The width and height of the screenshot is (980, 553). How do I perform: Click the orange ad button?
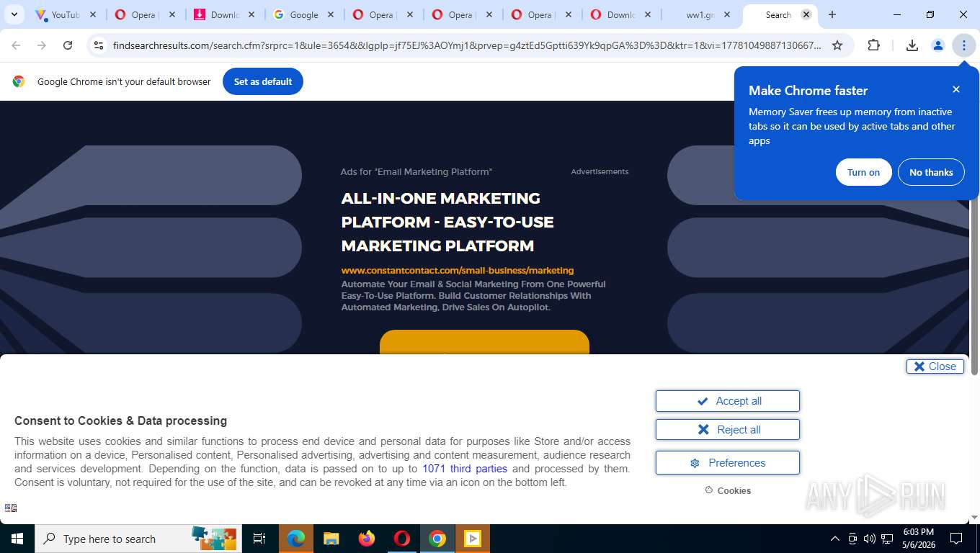484,342
